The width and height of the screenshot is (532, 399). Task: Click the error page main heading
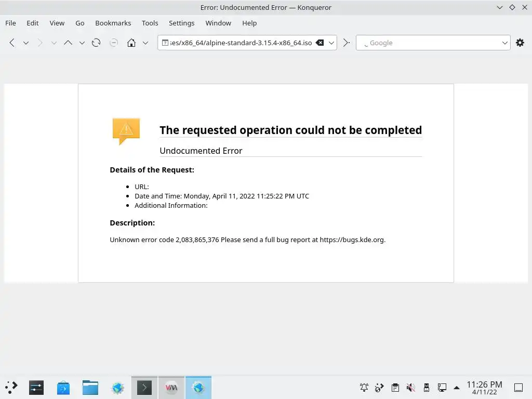click(291, 130)
